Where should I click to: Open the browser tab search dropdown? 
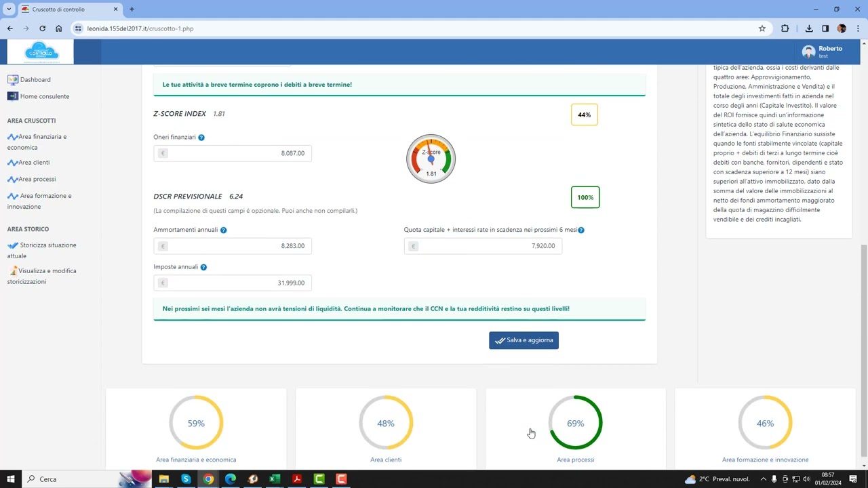[x=9, y=9]
